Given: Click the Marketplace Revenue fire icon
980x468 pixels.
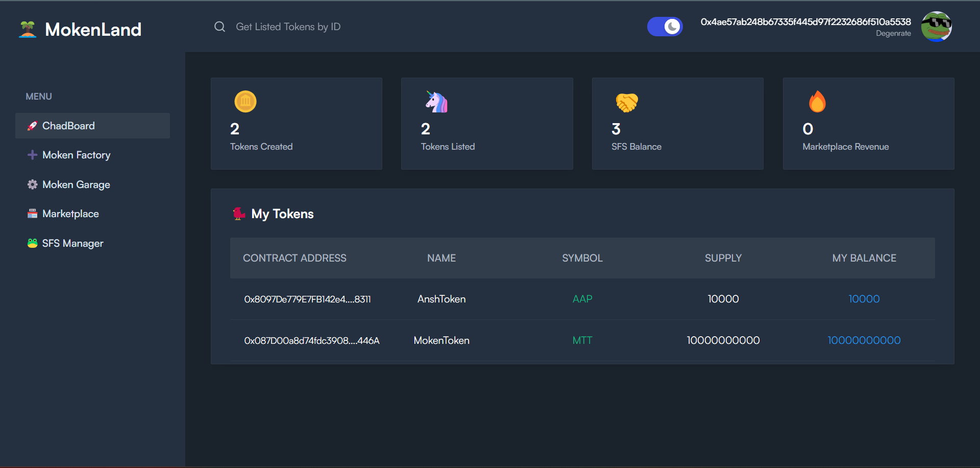Looking at the screenshot, I should coord(817,102).
